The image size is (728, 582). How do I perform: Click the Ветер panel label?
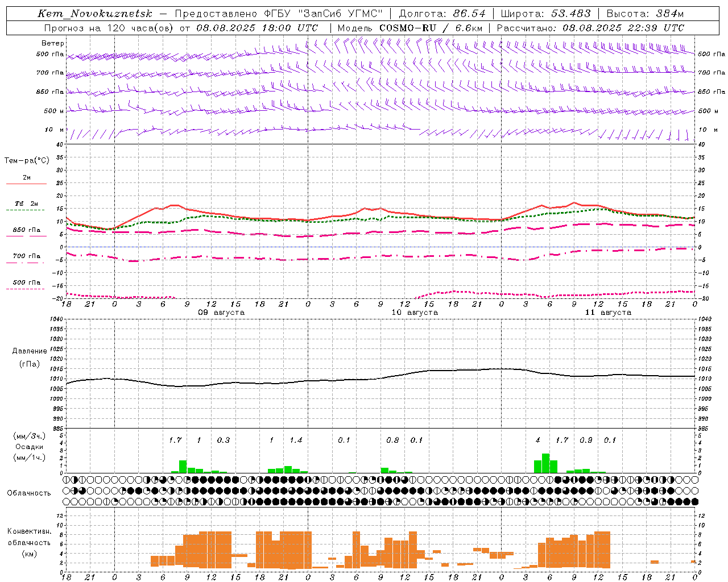coord(53,43)
